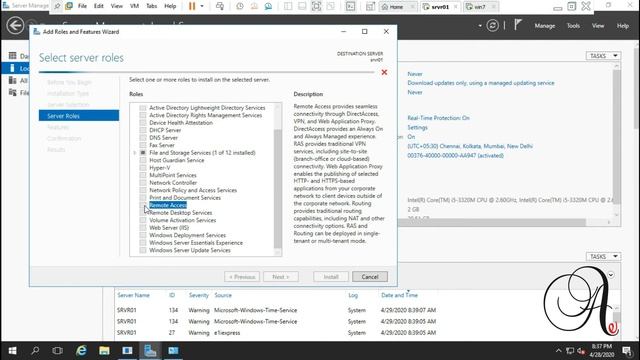Expand system tray hidden icons chevron
640x360 pixels.
click(x=558, y=351)
